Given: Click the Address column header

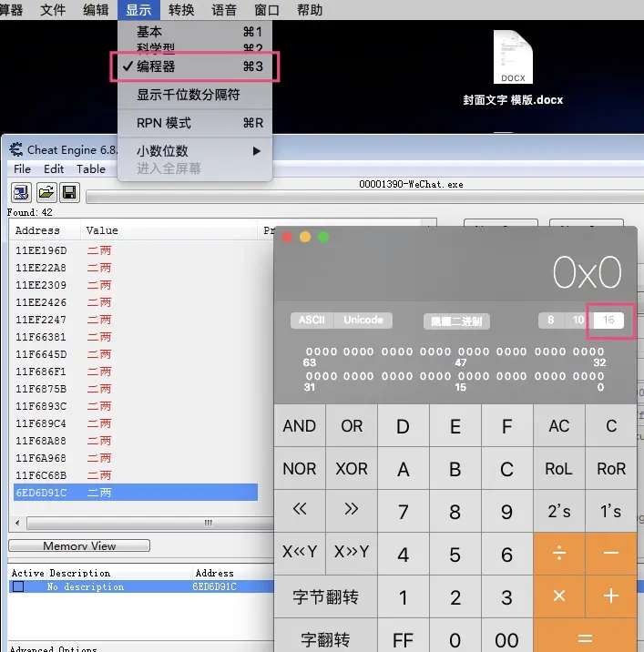Looking at the screenshot, I should point(45,230).
